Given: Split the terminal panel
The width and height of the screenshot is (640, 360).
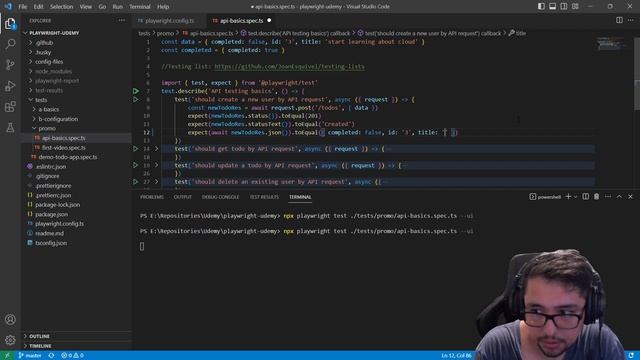Looking at the screenshot, I should click(x=586, y=197).
